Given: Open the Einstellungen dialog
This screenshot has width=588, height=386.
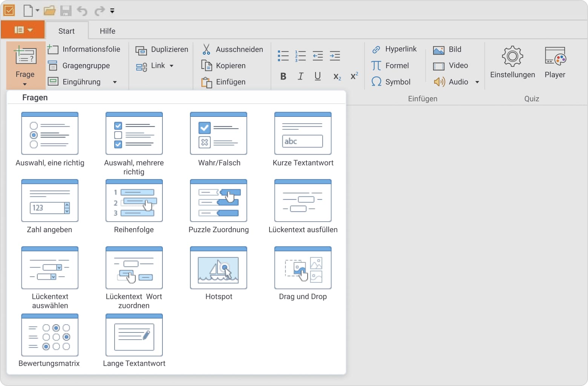Looking at the screenshot, I should pyautogui.click(x=512, y=62).
